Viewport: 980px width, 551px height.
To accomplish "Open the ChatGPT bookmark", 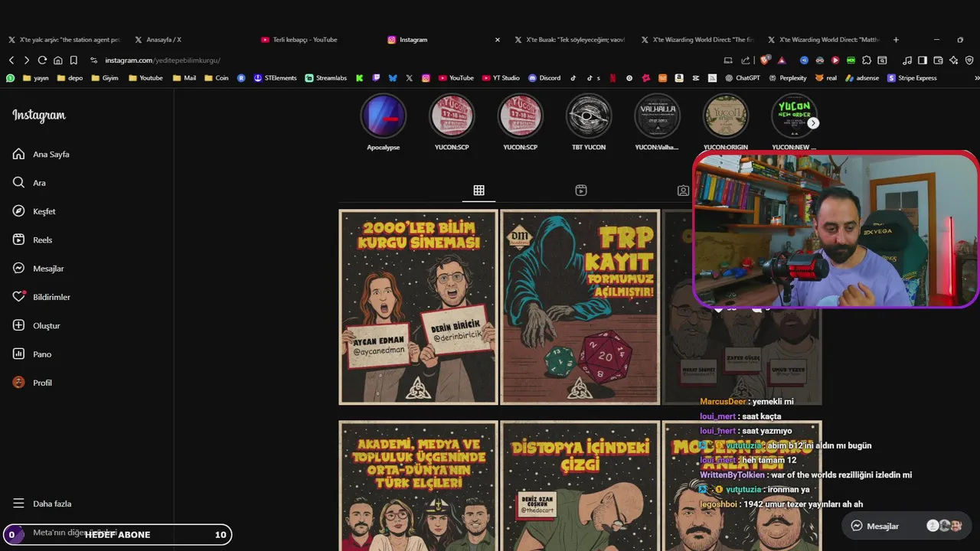I will coord(742,78).
